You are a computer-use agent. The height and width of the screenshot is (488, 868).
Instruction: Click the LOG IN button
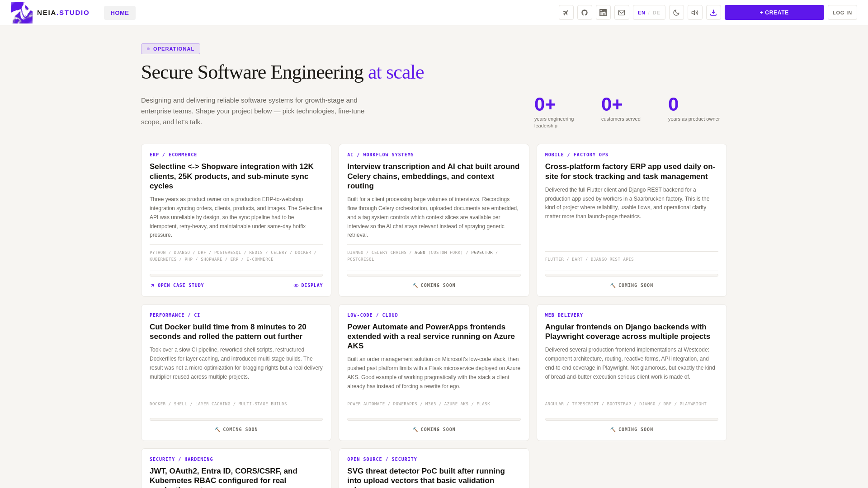point(842,13)
